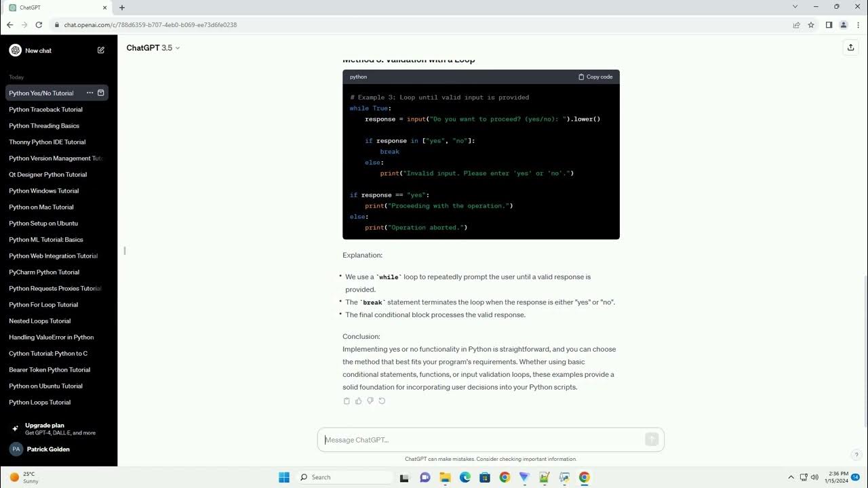Regenerate the ChatGPT response
Image resolution: width=868 pixels, height=488 pixels.
point(382,401)
